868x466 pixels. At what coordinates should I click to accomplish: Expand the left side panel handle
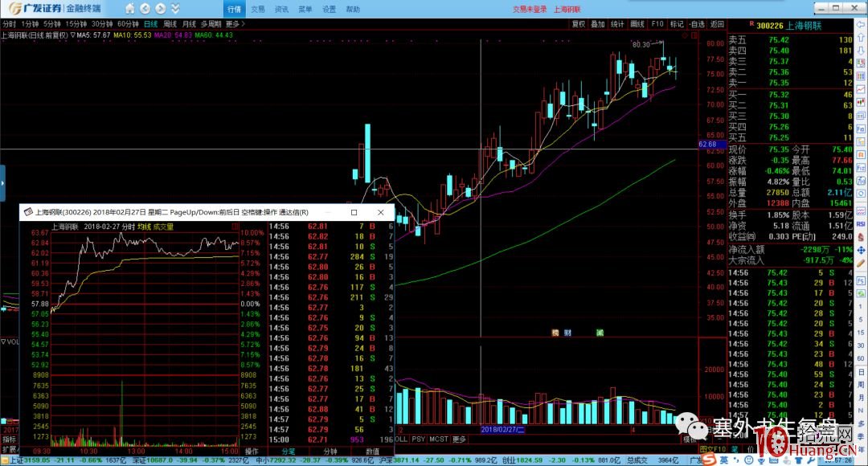coord(2,182)
